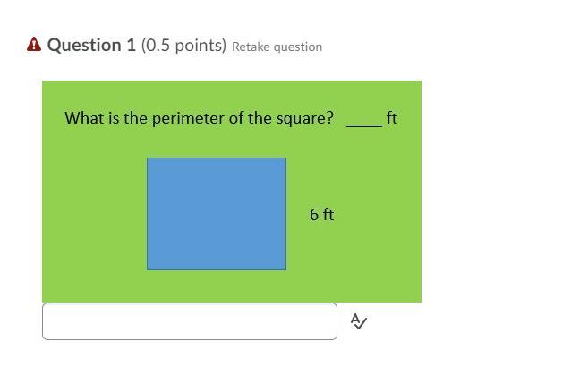The height and width of the screenshot is (367, 588).
Task: Click the word square in the prompt
Action: click(x=304, y=118)
